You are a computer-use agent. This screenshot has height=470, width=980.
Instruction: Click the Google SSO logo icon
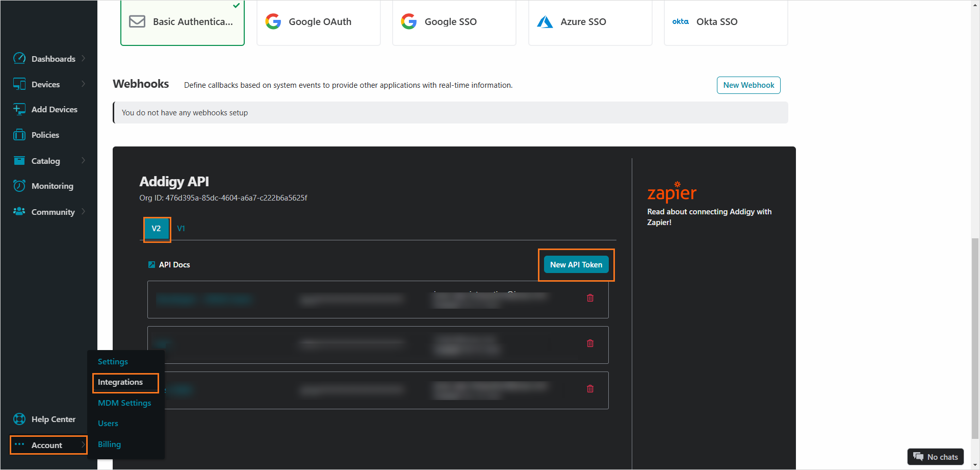[x=409, y=21]
